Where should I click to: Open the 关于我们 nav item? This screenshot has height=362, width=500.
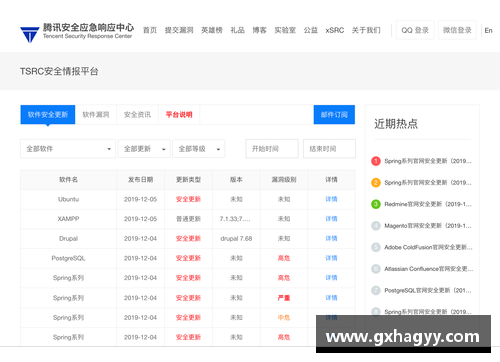pos(366,30)
